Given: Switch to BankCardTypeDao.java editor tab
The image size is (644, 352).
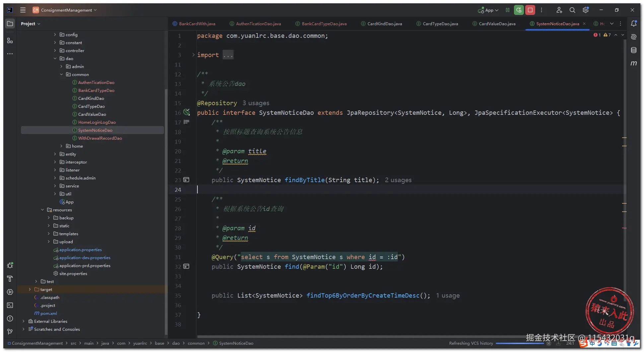Looking at the screenshot, I should [x=324, y=24].
